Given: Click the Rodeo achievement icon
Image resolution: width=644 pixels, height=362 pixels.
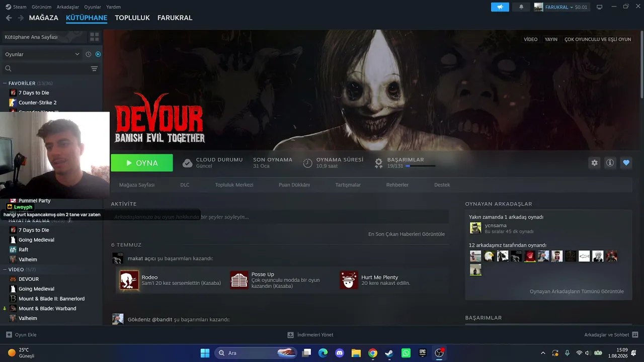Looking at the screenshot, I should pos(129,280).
